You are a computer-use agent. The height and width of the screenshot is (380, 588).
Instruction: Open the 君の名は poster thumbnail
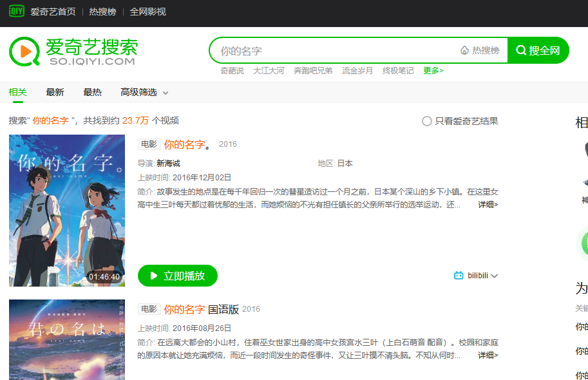tap(67, 340)
